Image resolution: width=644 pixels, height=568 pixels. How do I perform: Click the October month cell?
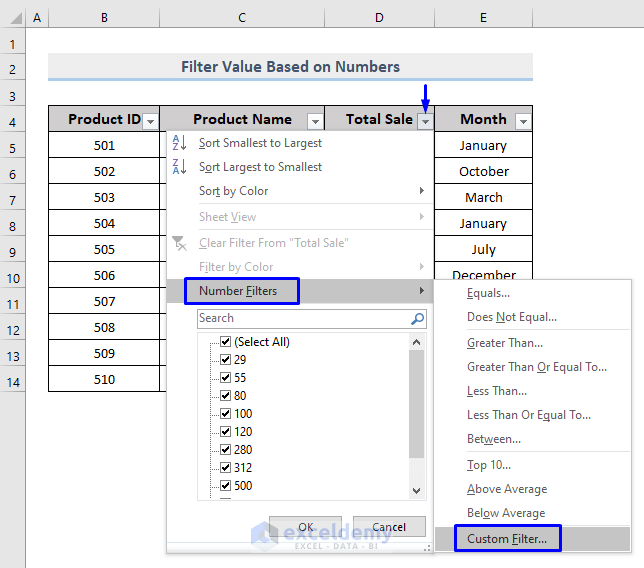pos(483,171)
